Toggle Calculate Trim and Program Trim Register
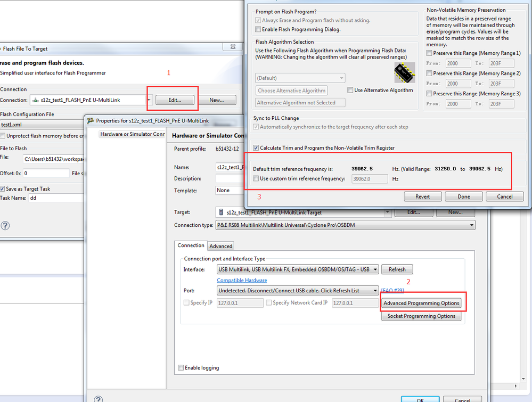The width and height of the screenshot is (532, 402). [x=256, y=148]
